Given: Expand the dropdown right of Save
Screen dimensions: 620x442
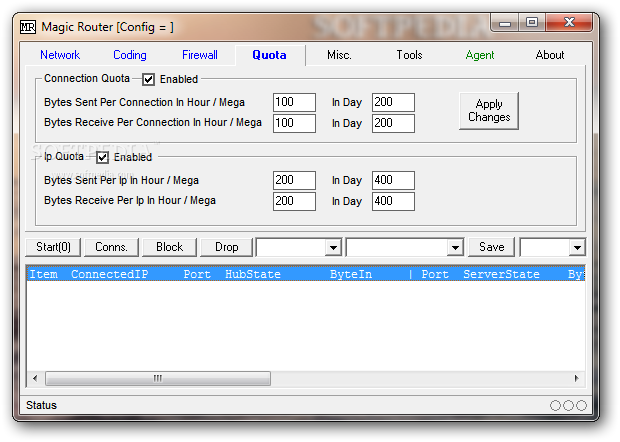Looking at the screenshot, I should point(577,248).
